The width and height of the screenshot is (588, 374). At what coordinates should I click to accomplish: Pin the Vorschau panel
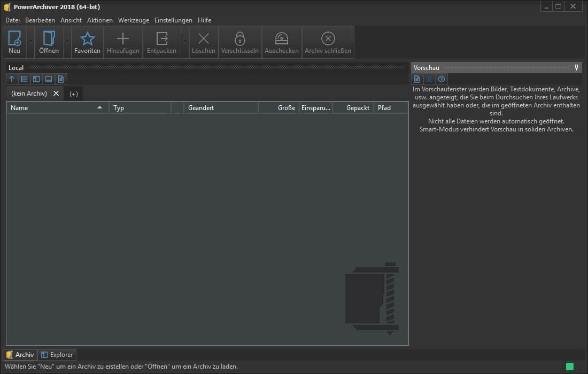[x=576, y=68]
